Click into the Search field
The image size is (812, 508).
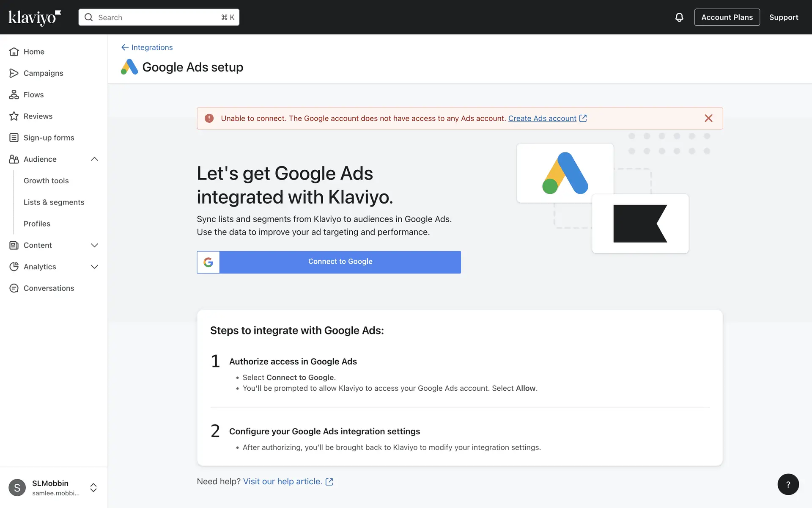[159, 17]
